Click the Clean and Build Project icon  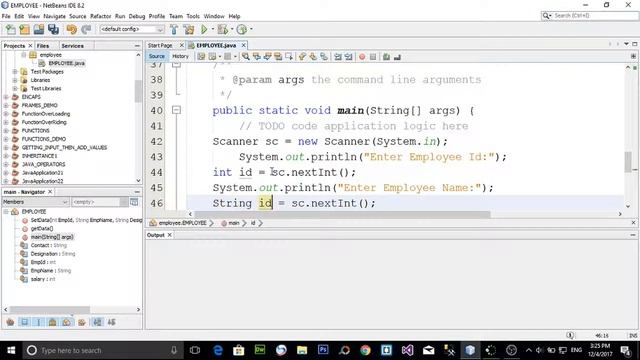[189, 29]
